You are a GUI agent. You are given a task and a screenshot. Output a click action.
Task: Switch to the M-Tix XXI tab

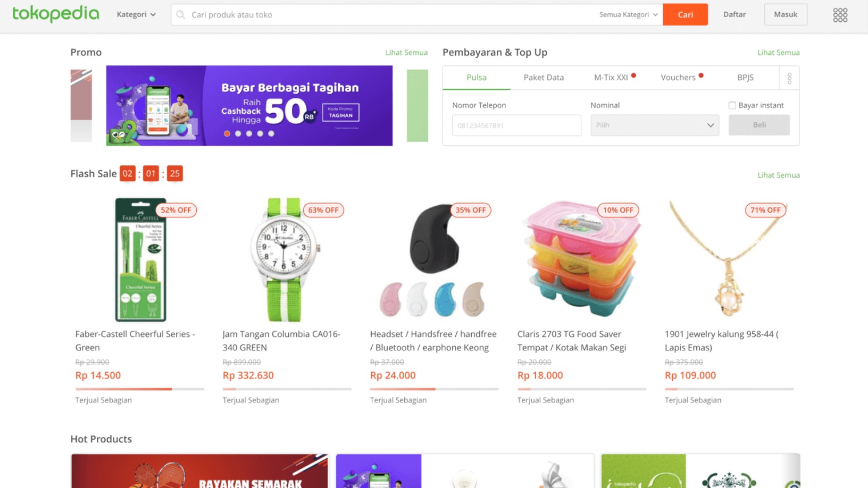click(x=611, y=78)
